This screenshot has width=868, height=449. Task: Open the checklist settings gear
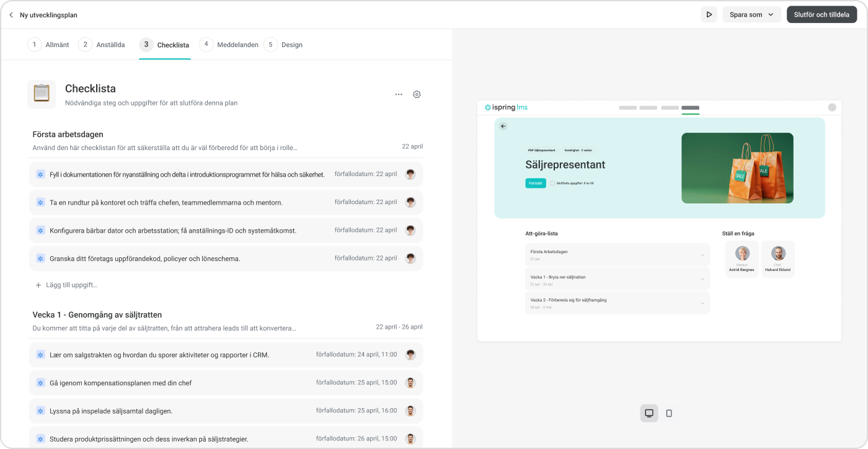pos(417,94)
